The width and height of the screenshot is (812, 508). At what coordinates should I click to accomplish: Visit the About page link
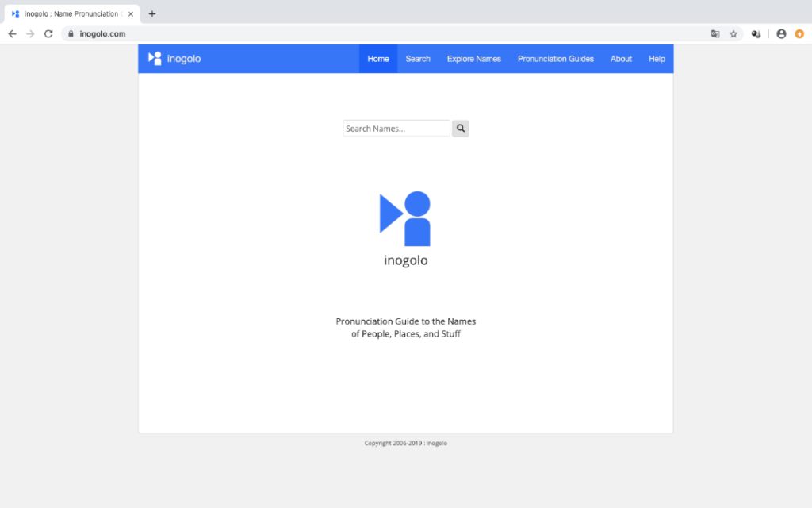[x=621, y=59]
